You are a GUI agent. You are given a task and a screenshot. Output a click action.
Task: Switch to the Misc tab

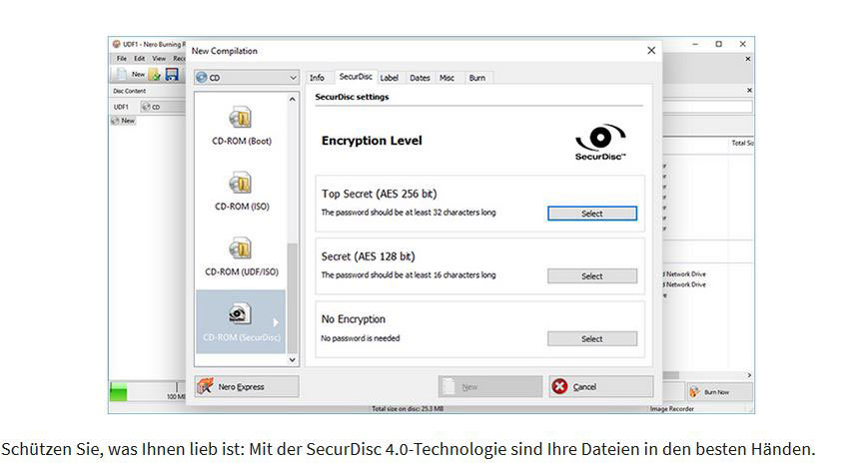pos(447,78)
